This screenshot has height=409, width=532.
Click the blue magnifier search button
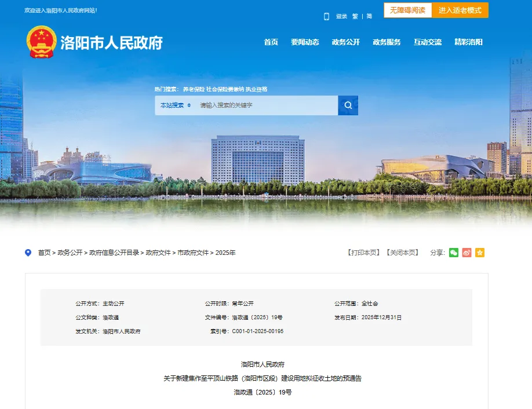point(348,105)
